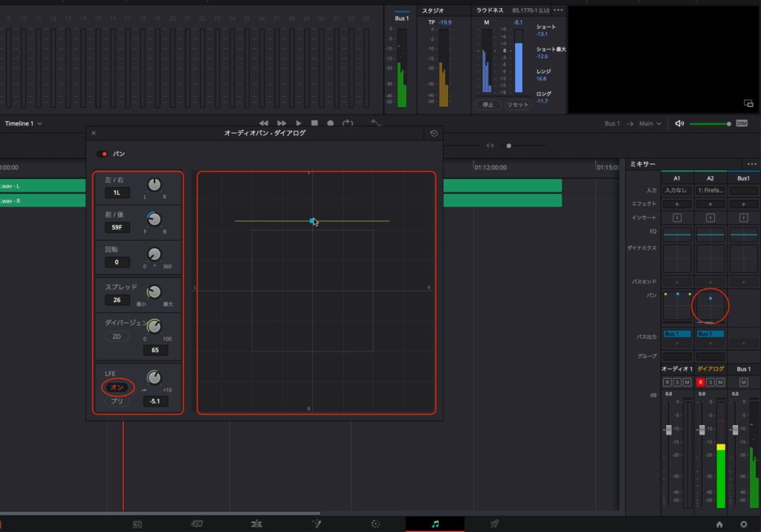Image resolution: width=761 pixels, height=532 pixels.
Task: Solo the ダイアログ track
Action: pyautogui.click(x=710, y=382)
